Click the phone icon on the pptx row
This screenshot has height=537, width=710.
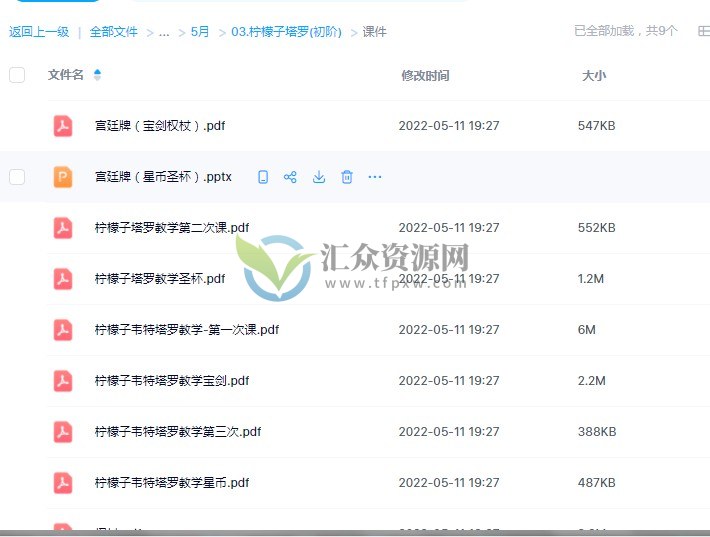[x=263, y=177]
